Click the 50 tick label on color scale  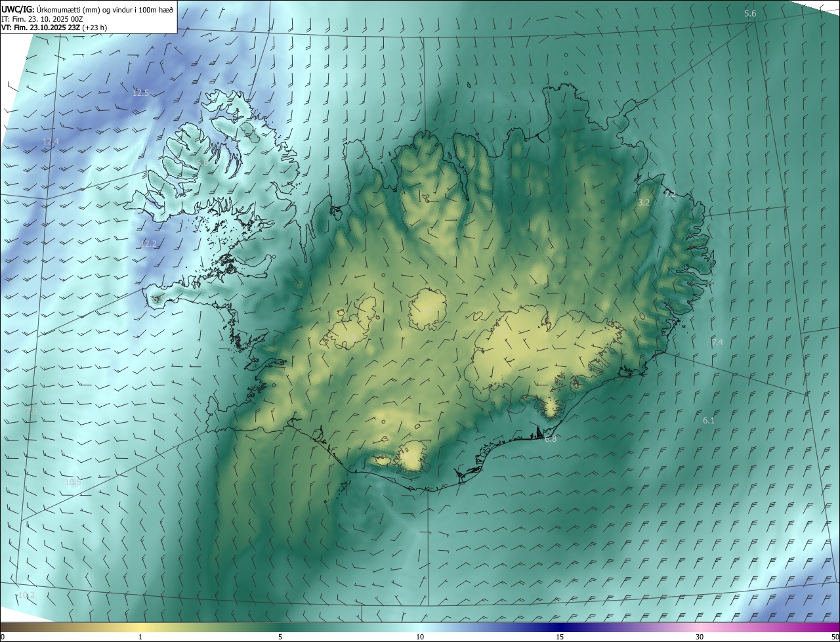[x=835, y=637]
